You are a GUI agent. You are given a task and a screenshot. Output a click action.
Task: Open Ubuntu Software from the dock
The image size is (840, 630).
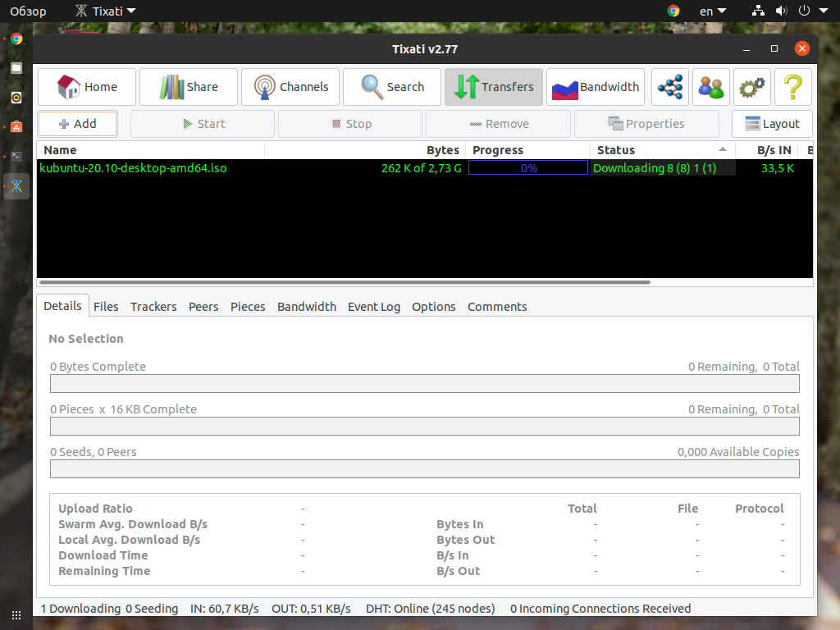click(x=16, y=127)
